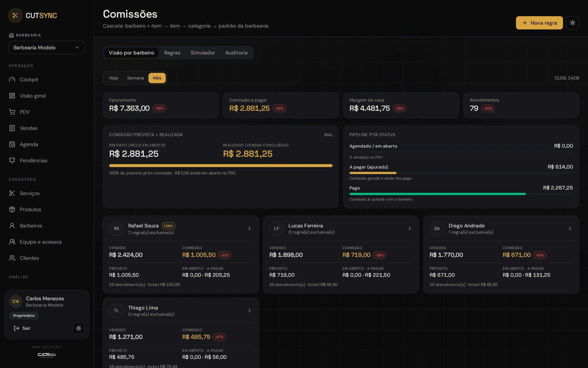588x368 pixels.
Task: Select the Hoje period option
Action: (114, 78)
